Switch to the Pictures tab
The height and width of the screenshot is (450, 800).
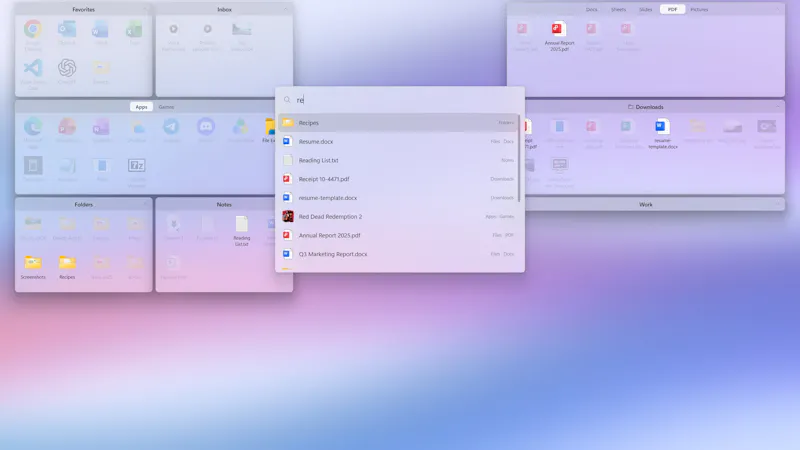click(699, 10)
